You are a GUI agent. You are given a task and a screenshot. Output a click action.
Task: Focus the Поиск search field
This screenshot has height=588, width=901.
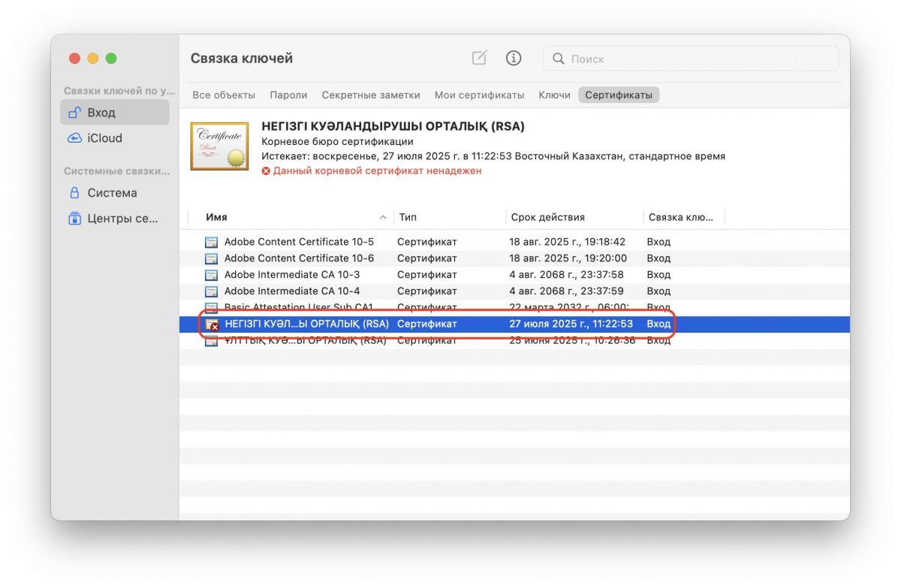(x=691, y=59)
